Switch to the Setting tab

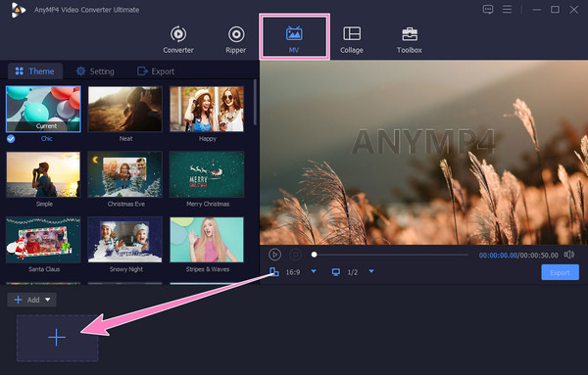click(95, 71)
